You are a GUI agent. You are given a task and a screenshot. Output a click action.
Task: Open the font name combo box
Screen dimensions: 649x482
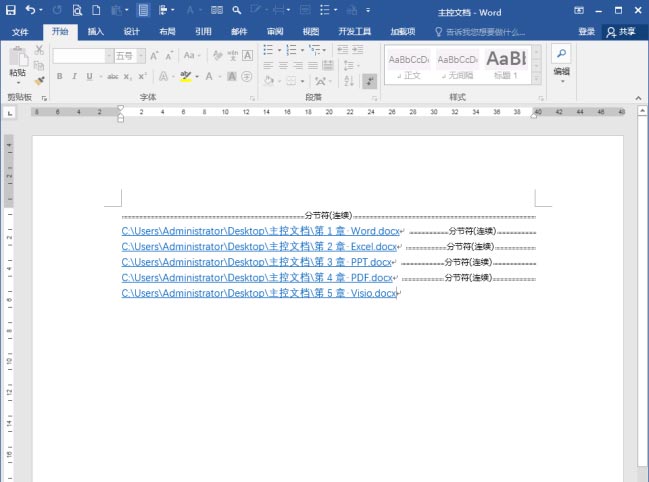(x=83, y=56)
